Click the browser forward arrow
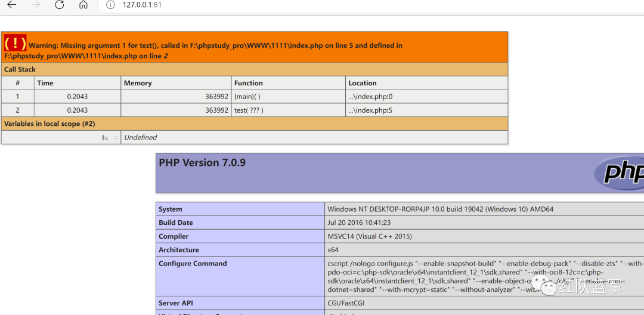This screenshot has height=315, width=644. coord(36,5)
